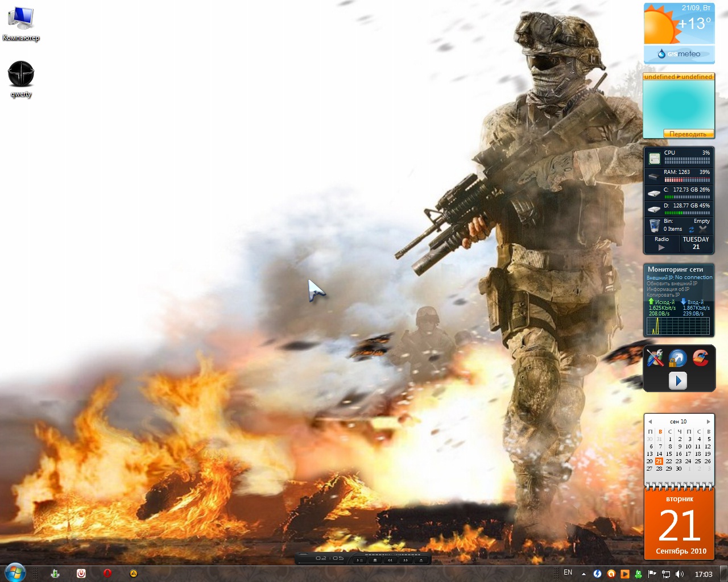The height and width of the screenshot is (582, 728).
Task: Click the RAM module icon in system monitor
Action: [x=654, y=177]
